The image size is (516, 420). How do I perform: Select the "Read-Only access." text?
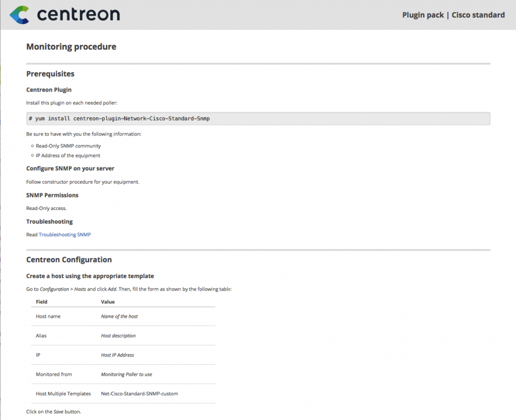click(x=46, y=208)
